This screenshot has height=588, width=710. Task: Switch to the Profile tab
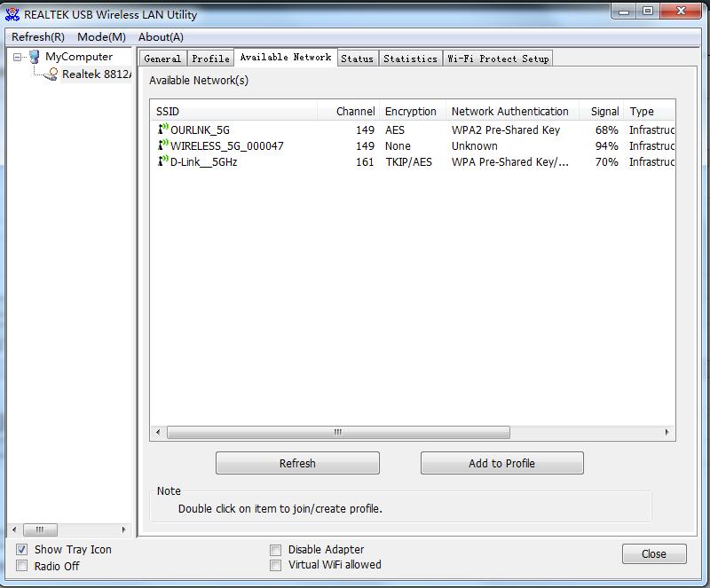[210, 59]
